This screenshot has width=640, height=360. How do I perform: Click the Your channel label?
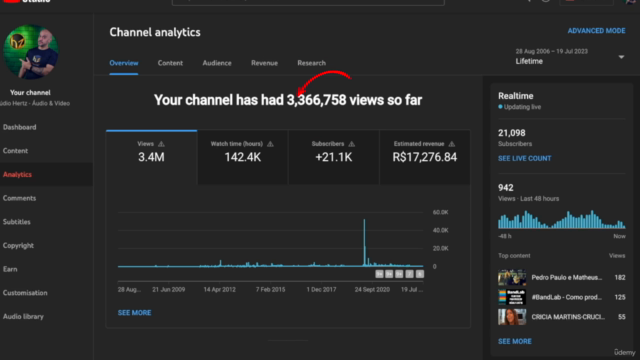(x=30, y=93)
